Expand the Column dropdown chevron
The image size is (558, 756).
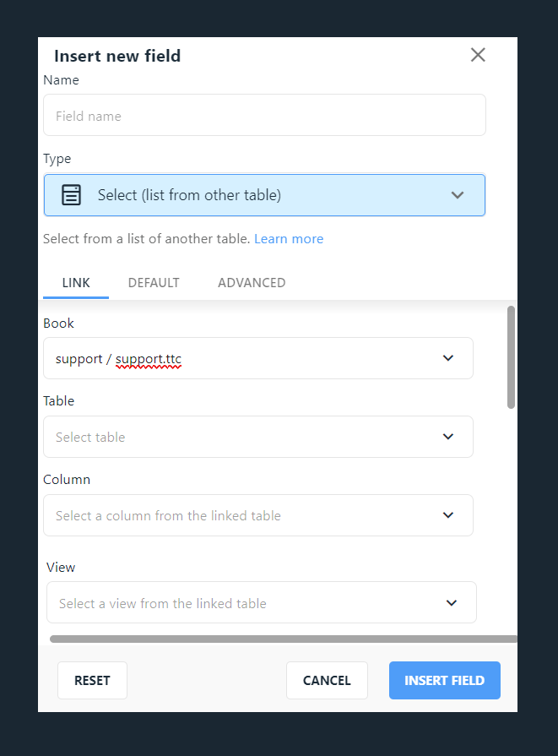tap(448, 515)
